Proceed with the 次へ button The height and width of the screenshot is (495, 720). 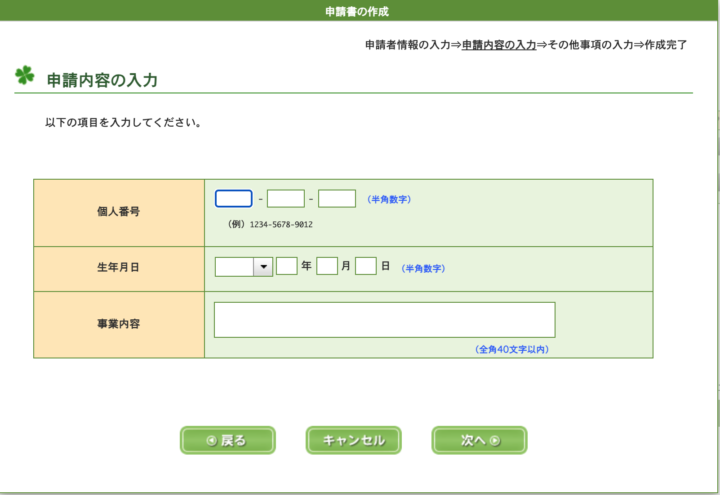pyautogui.click(x=479, y=440)
